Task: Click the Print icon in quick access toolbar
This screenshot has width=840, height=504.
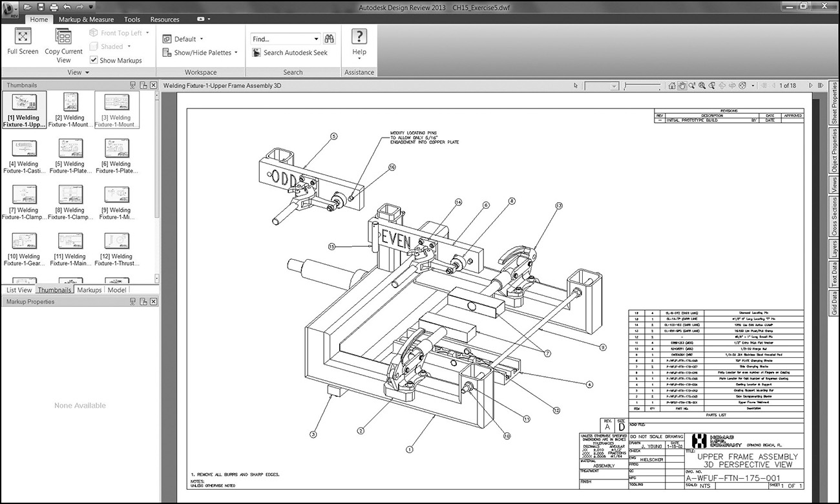Action: pyautogui.click(x=53, y=6)
